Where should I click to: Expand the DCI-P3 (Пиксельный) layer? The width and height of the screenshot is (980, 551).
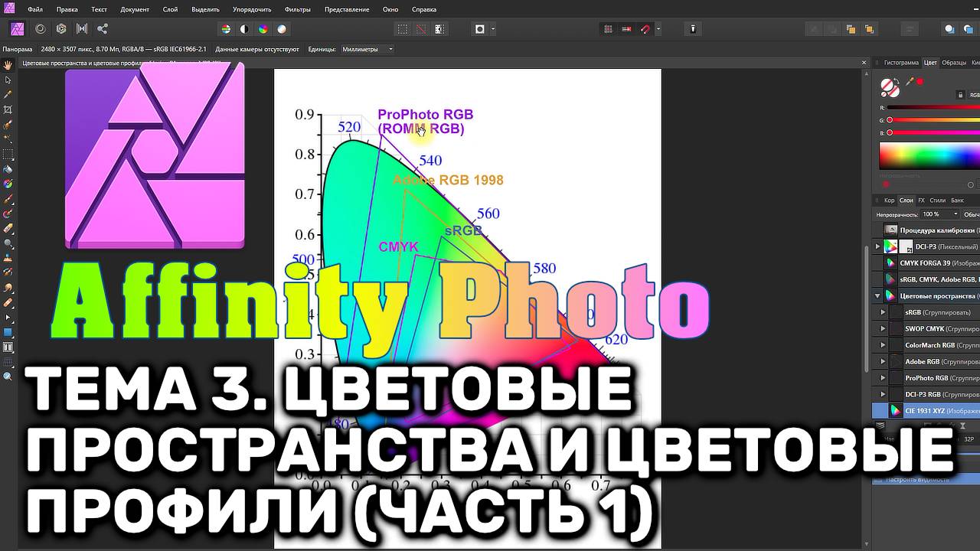877,246
